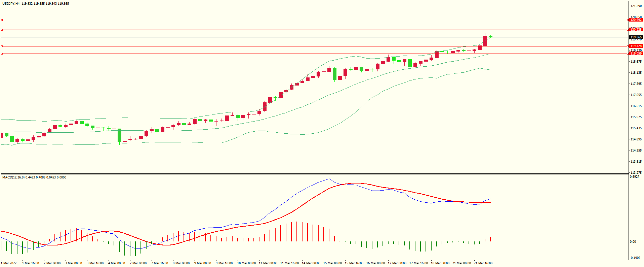Viewport: 644px width, 267px height.
Task: Click the 115.975 price scale value
Action: coord(636,117)
